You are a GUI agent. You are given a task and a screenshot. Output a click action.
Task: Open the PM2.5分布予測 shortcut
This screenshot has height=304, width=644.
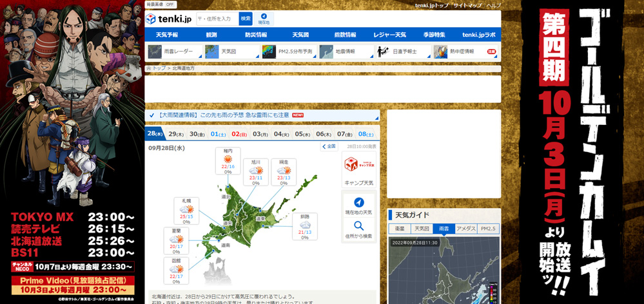point(289,52)
